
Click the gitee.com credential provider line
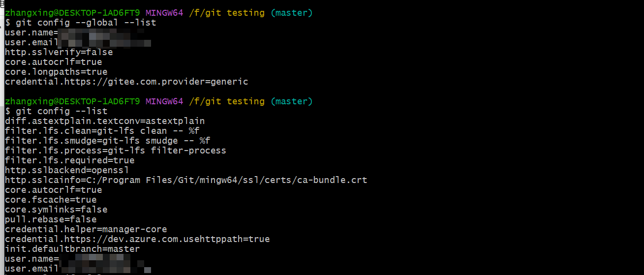coord(126,82)
